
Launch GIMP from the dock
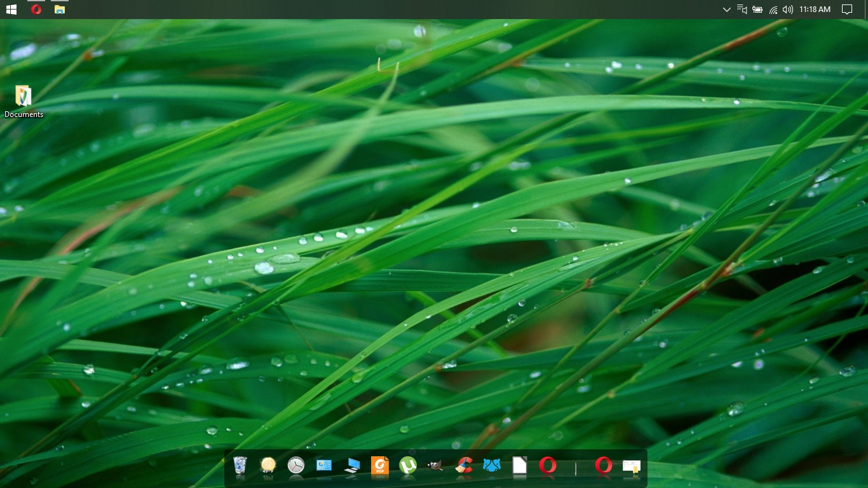436,466
